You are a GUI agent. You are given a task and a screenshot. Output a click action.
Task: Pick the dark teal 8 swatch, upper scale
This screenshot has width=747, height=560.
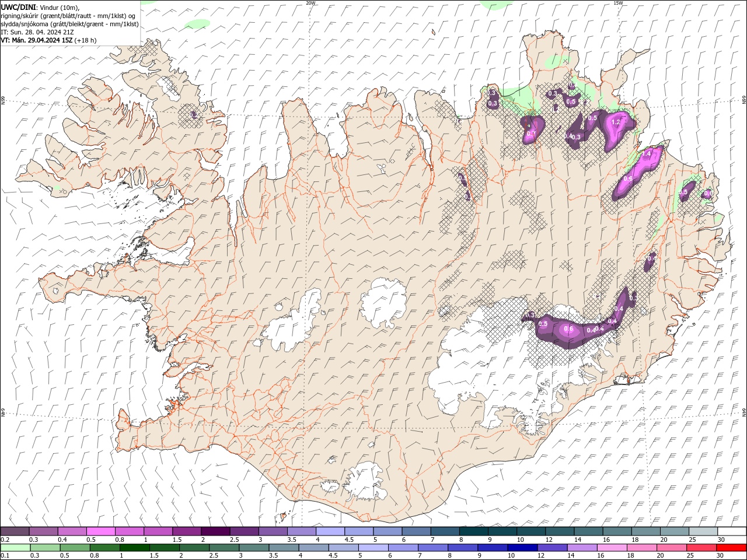click(474, 531)
